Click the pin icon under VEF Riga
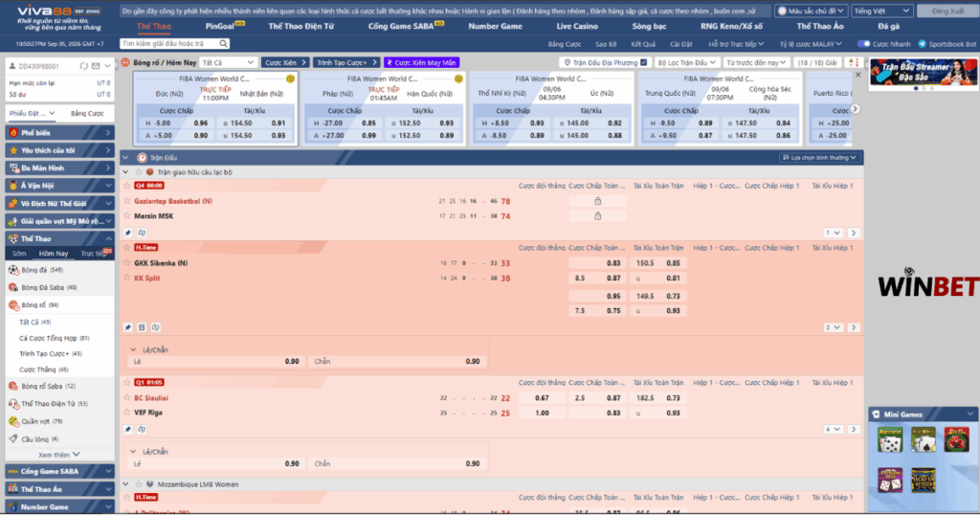 pos(127,430)
